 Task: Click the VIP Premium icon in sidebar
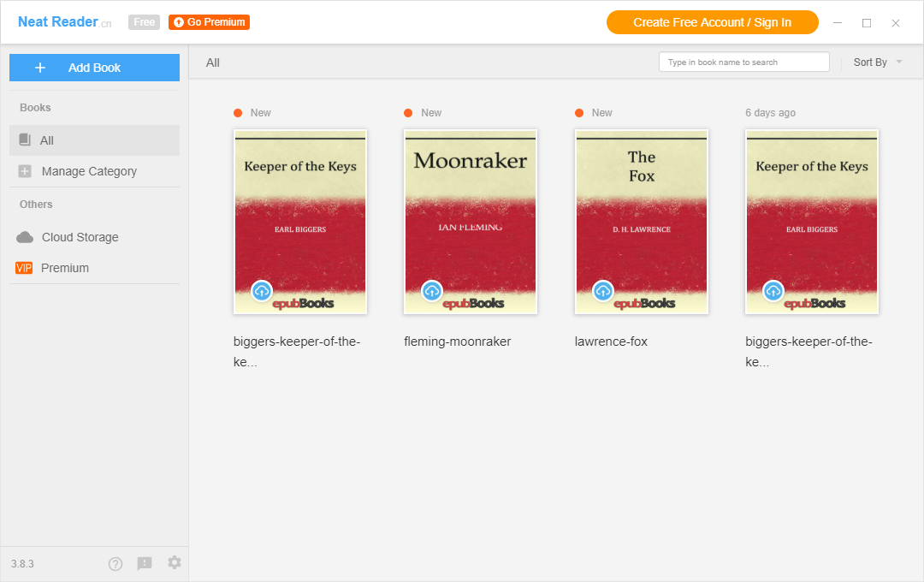coord(23,268)
